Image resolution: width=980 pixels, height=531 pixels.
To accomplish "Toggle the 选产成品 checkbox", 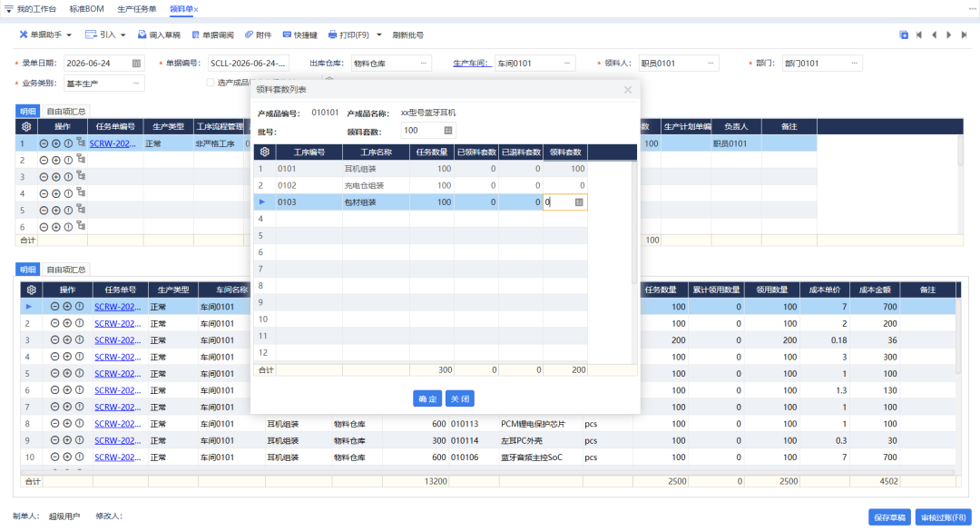I will 211,83.
